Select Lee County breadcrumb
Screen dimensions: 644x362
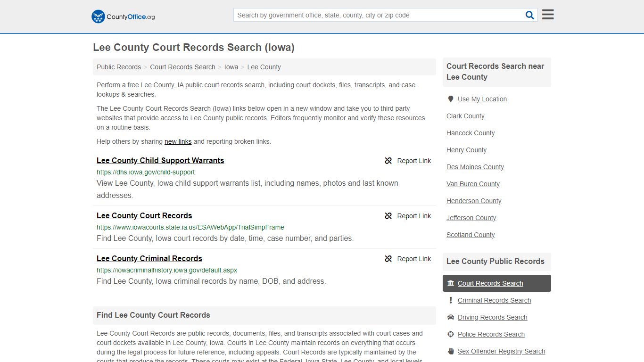[264, 67]
